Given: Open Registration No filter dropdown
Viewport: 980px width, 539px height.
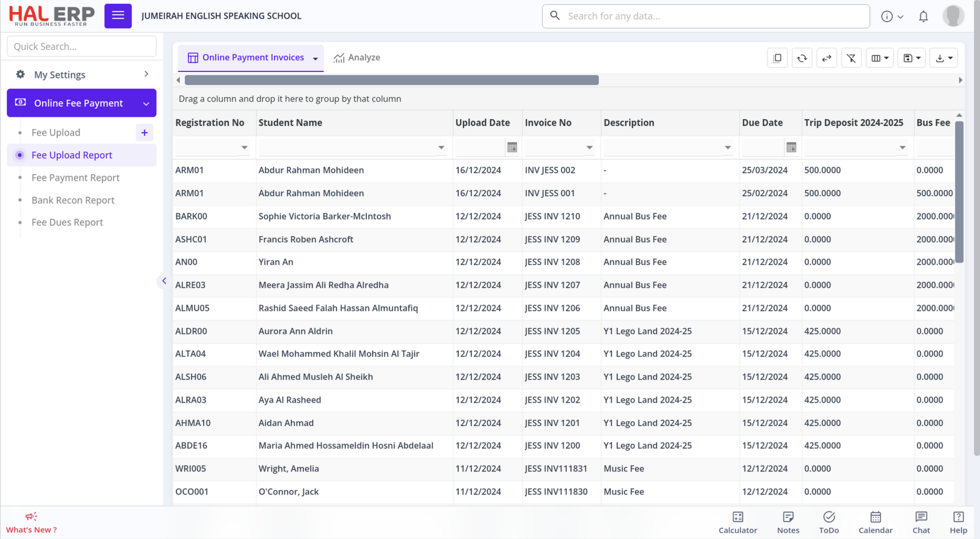Looking at the screenshot, I should click(244, 148).
